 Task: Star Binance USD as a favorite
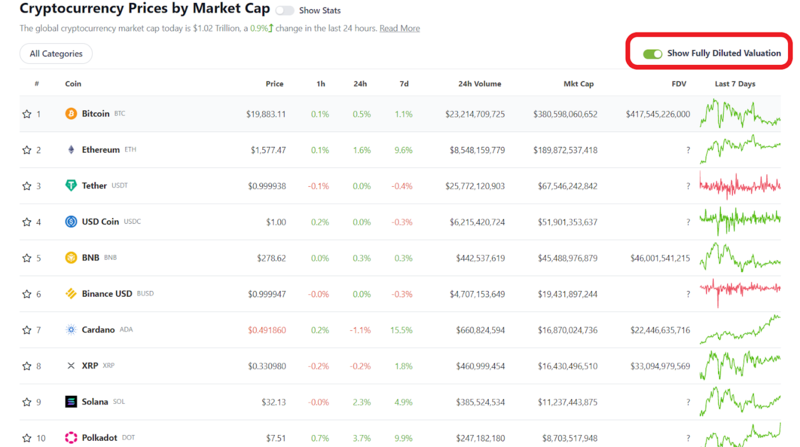(27, 294)
